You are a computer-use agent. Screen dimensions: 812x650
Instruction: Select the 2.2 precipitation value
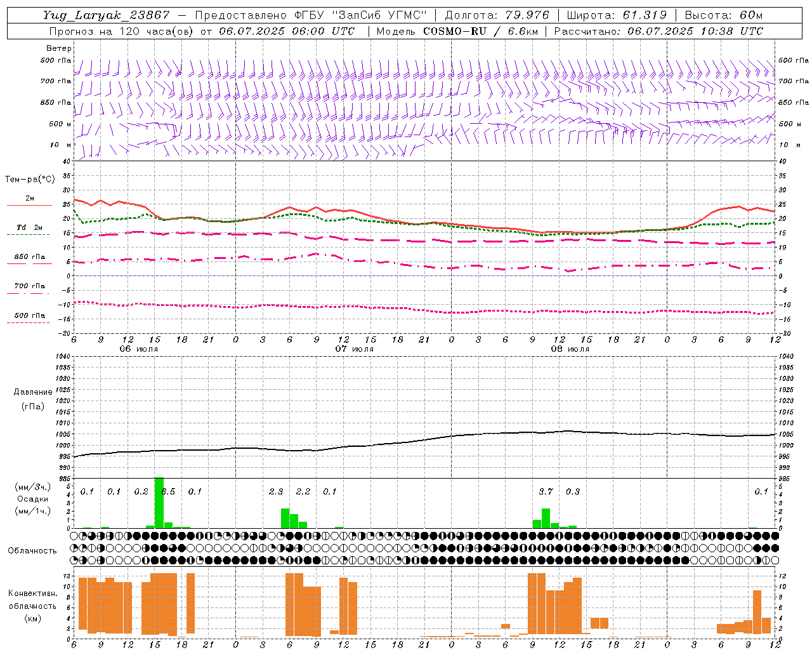[303, 491]
